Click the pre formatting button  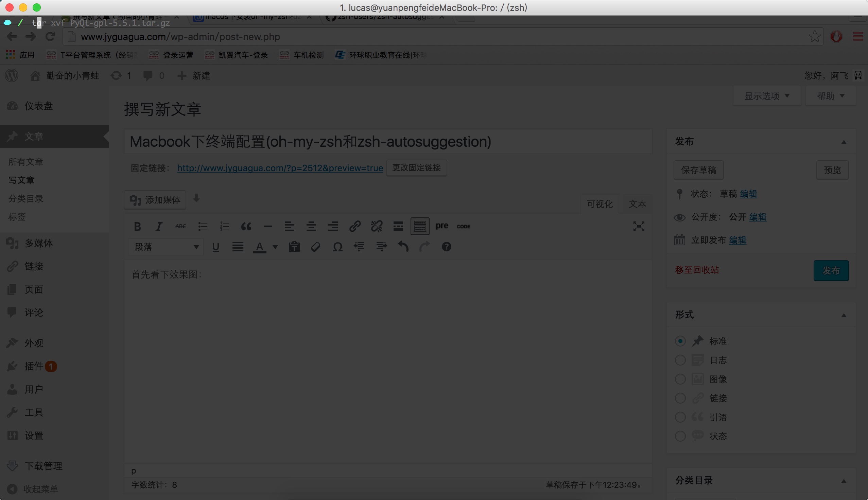click(442, 226)
